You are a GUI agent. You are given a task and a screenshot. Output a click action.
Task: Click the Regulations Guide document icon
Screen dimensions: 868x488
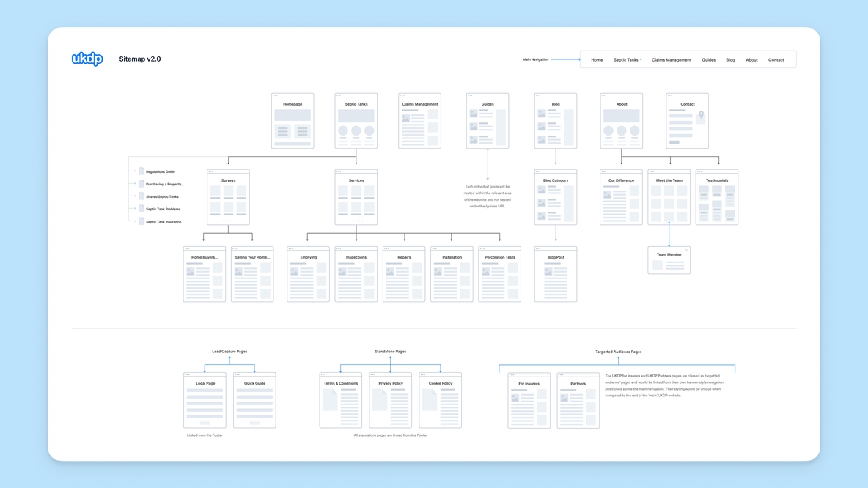[x=141, y=171]
